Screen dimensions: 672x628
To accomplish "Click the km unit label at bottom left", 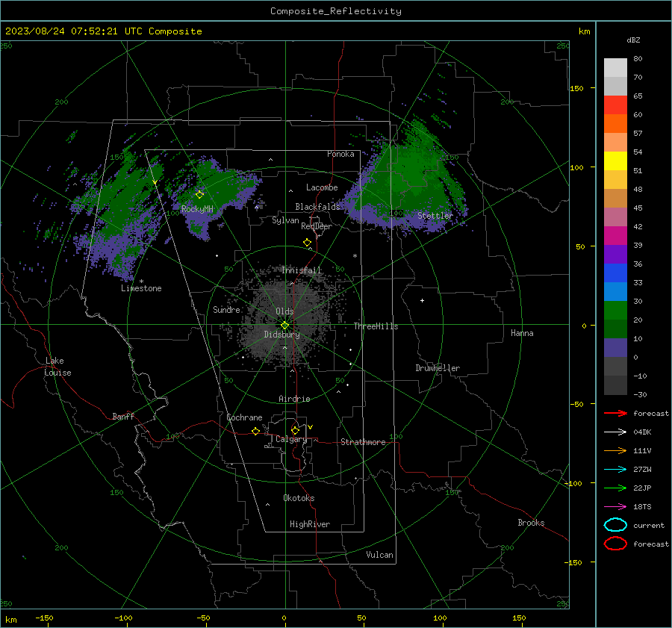I will coord(10,620).
